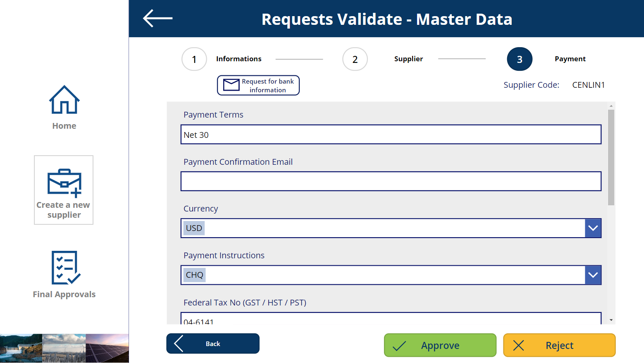Go to step 1 Informations
This screenshot has height=363, width=644.
tap(194, 59)
